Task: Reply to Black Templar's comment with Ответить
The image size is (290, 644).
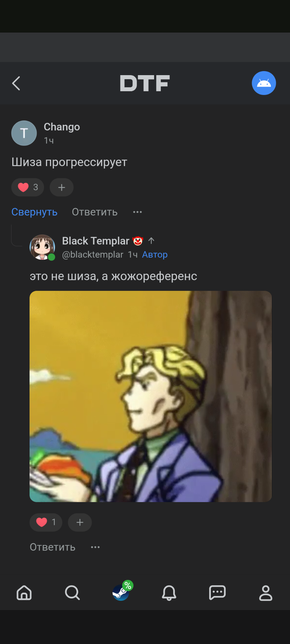Action: click(52, 547)
